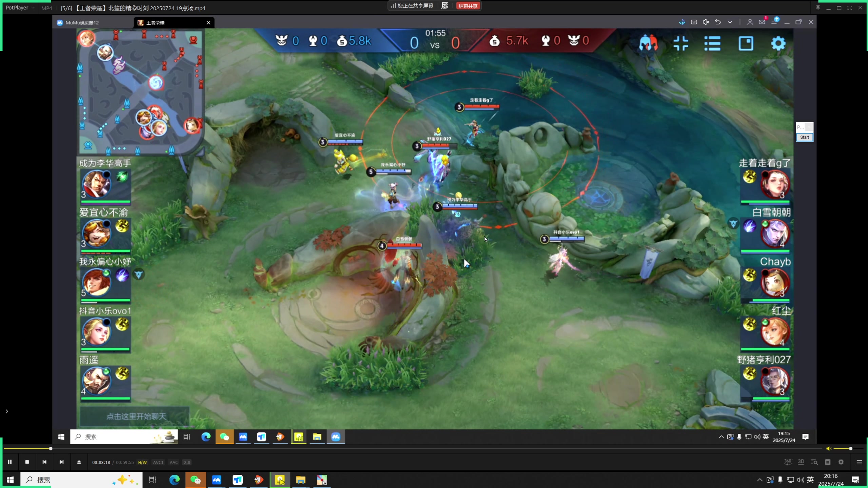Open PotPlayer hamburger playlist menu
Image resolution: width=868 pixels, height=488 pixels.
(859, 462)
